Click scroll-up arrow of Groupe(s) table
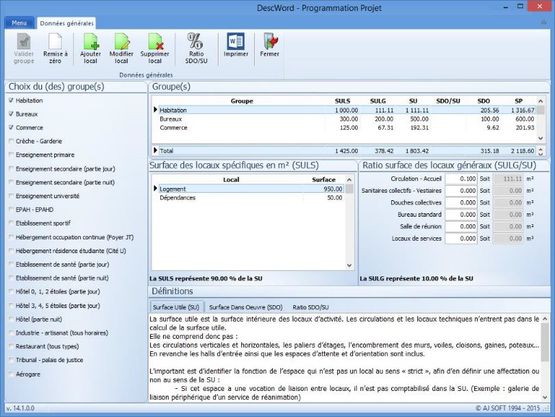Image resolution: width=555 pixels, height=417 pixels. pyautogui.click(x=540, y=101)
